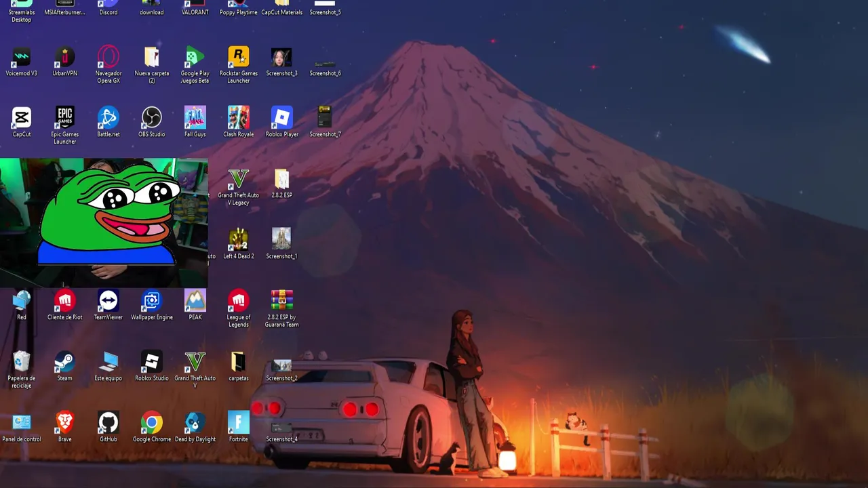This screenshot has width=868, height=488.
Task: Open the Epic Games Launcher
Action: click(x=65, y=125)
